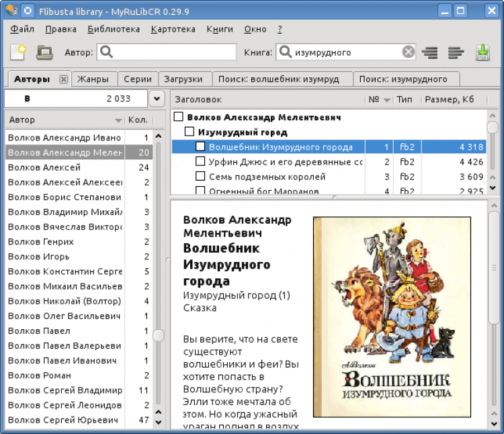The width and height of the screenshot is (504, 434).
Task: Click the book cover image
Action: click(392, 317)
